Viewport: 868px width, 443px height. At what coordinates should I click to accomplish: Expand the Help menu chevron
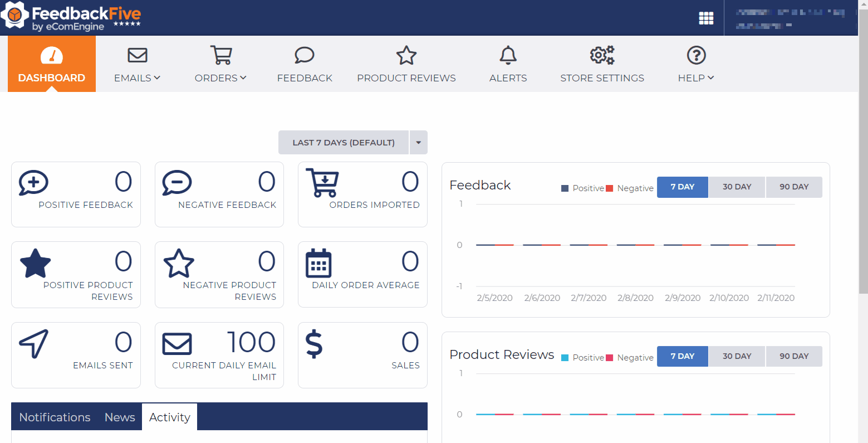coord(712,78)
